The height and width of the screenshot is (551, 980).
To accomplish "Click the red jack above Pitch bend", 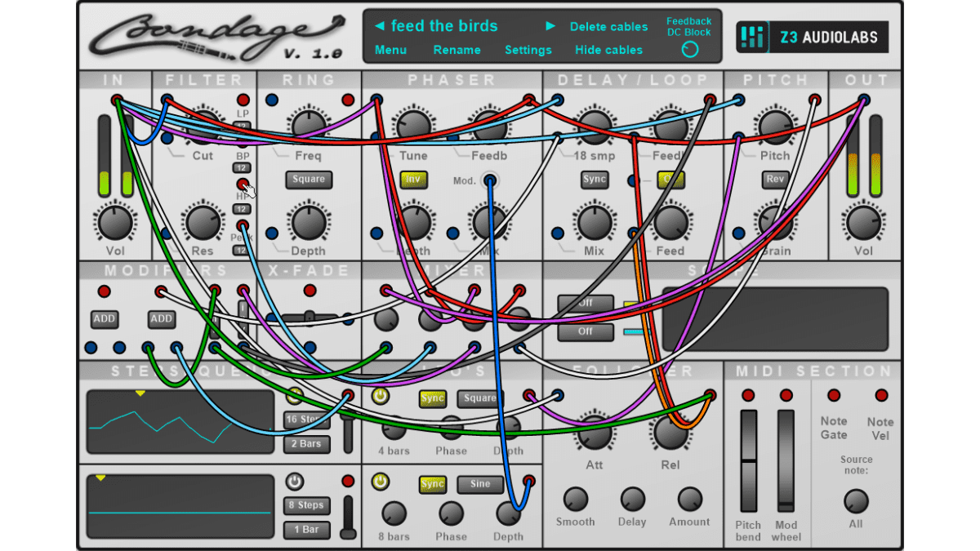I will pos(748,396).
